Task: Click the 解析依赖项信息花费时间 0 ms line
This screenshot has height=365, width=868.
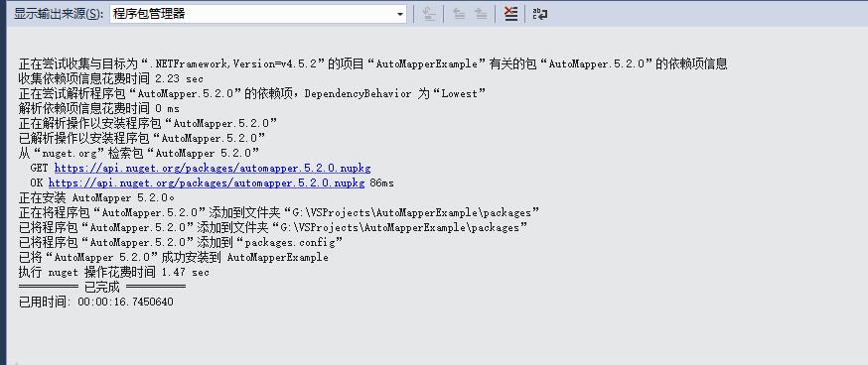Action: click(x=99, y=108)
